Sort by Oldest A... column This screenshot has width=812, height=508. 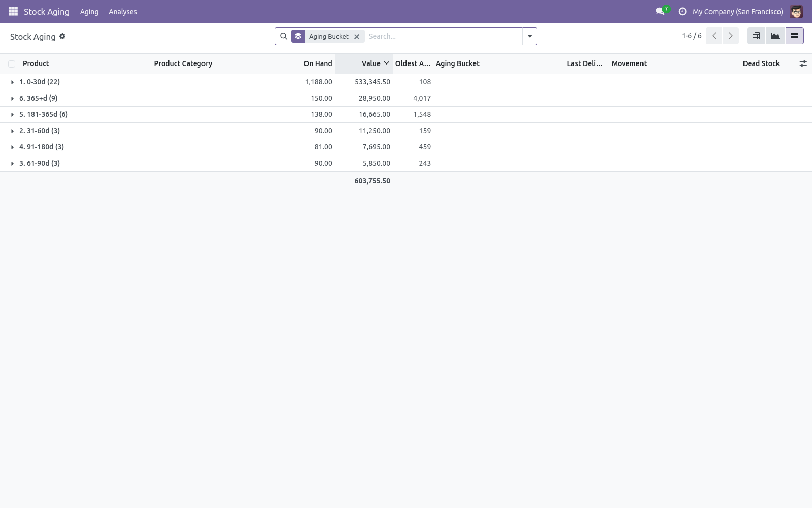413,63
